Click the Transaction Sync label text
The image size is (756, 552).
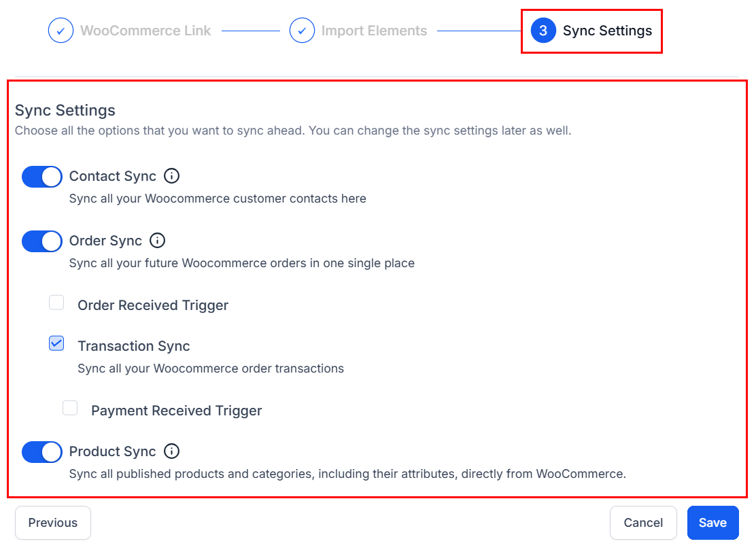(x=133, y=346)
